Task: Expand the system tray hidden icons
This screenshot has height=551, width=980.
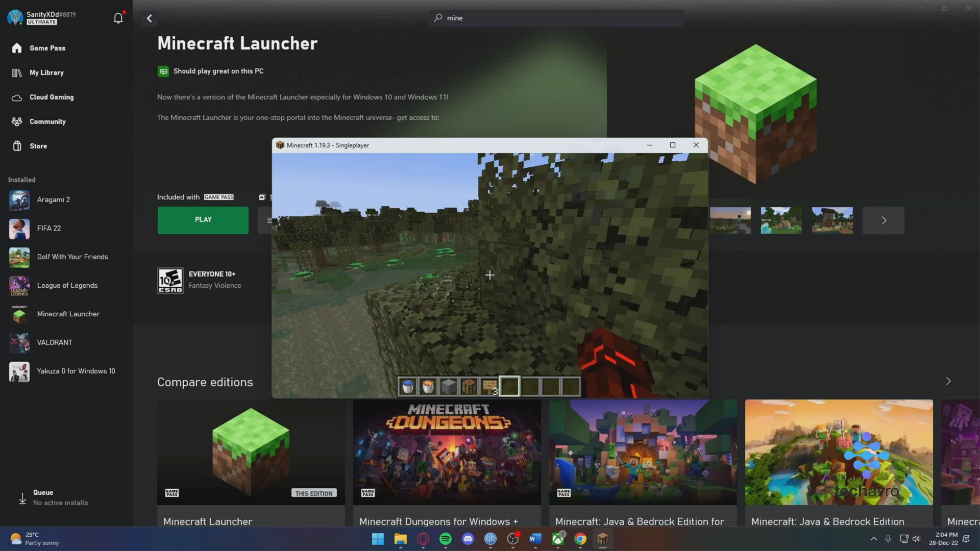Action: [x=873, y=539]
